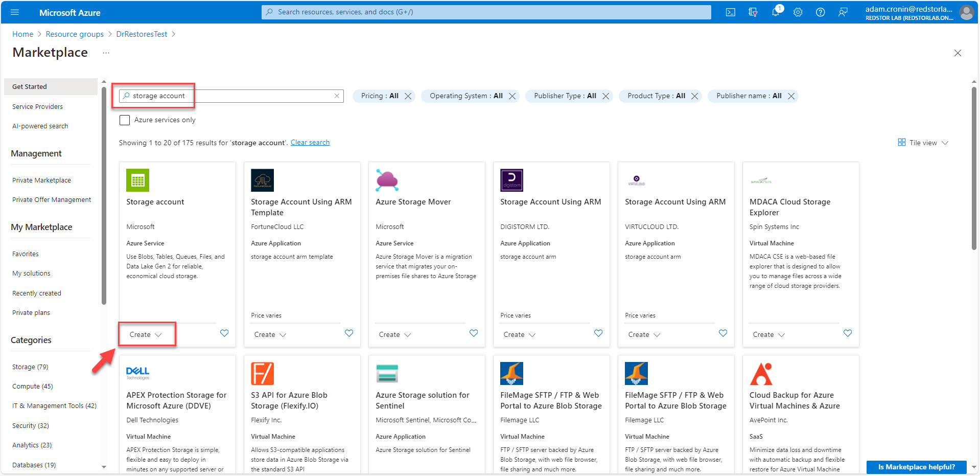
Task: Filter by Compute (45) category
Action: click(33, 387)
